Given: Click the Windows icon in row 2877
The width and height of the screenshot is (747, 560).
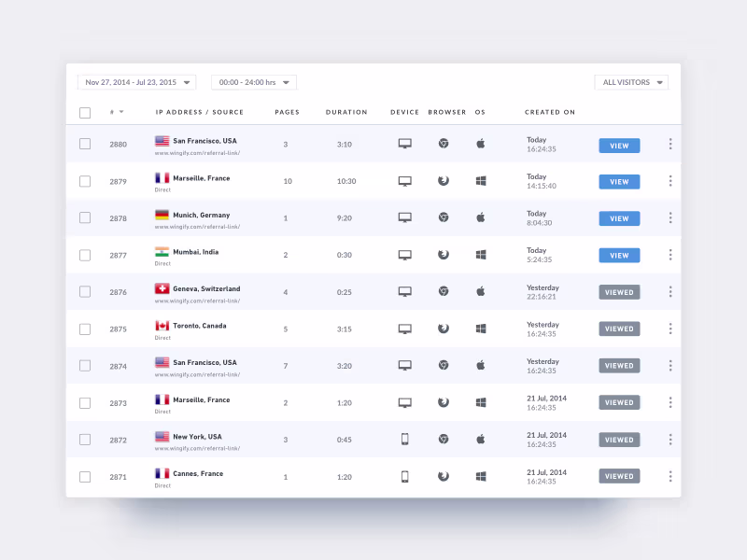Looking at the screenshot, I should tap(481, 255).
